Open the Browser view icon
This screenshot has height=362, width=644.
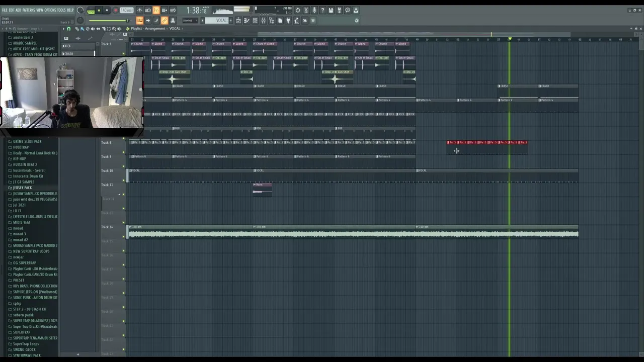pos(271,20)
